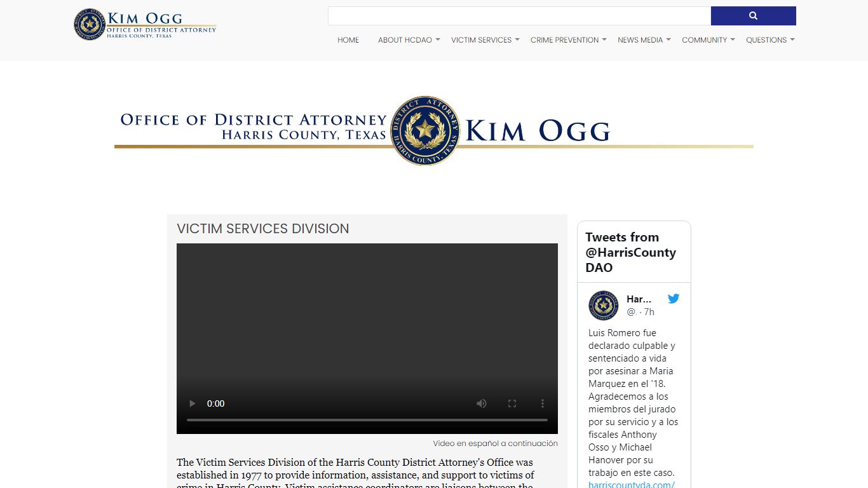Click the tweet author name 'Har...'

click(x=639, y=299)
